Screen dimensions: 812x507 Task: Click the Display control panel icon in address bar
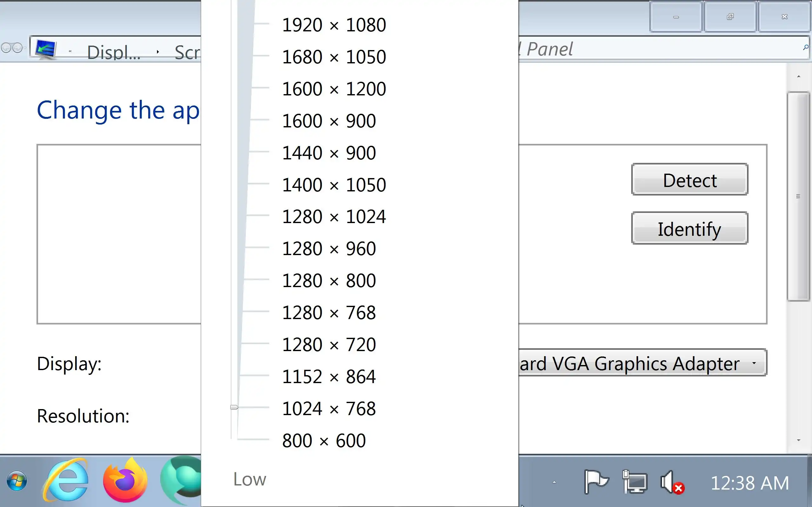[x=46, y=49]
